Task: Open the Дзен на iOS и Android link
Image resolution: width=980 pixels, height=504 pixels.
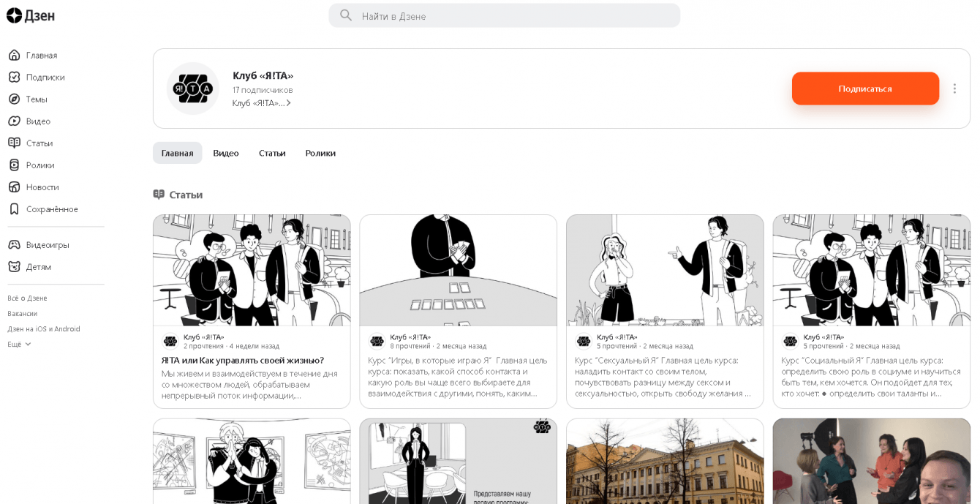Action: click(x=44, y=329)
